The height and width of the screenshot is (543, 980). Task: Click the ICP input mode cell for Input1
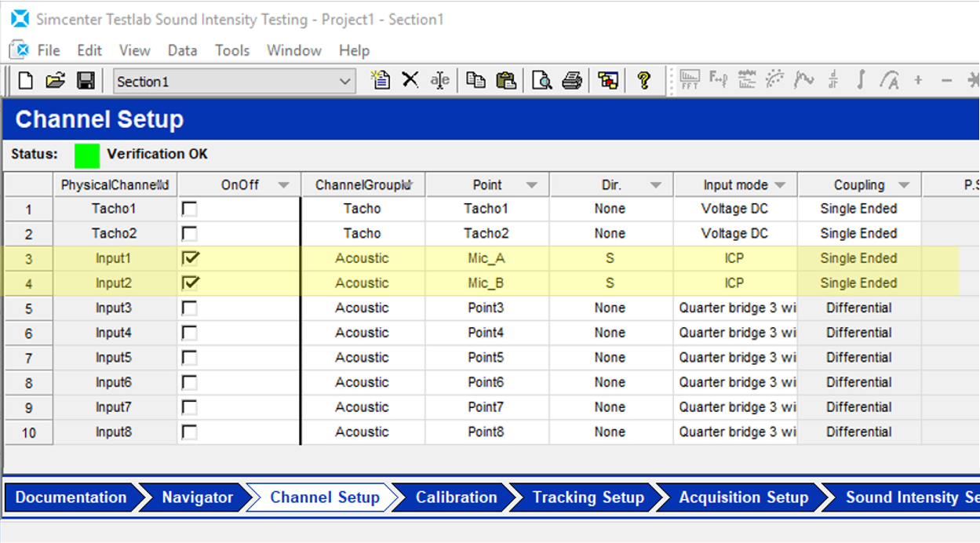coord(734,258)
